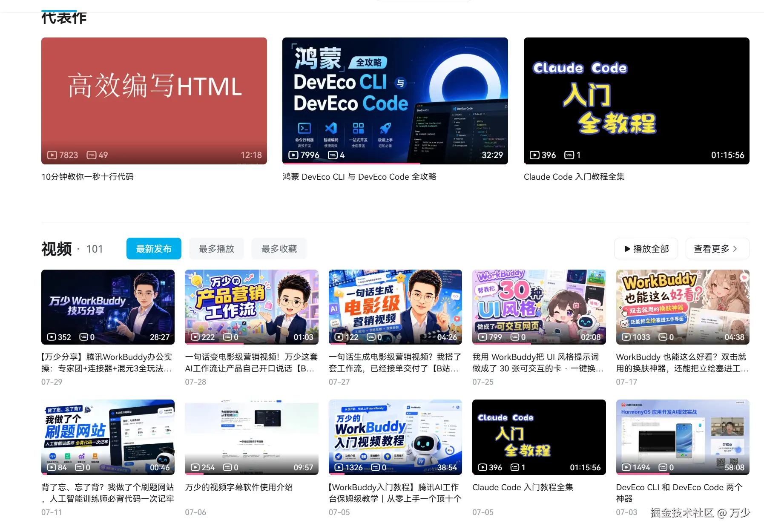Switch to the 最多收藏 tab
Image resolution: width=764 pixels, height=532 pixels.
click(279, 249)
